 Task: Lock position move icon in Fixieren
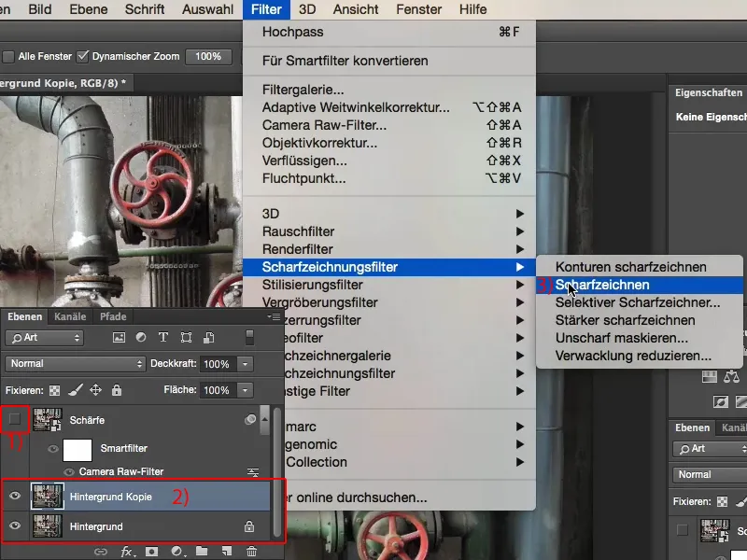[x=96, y=390]
